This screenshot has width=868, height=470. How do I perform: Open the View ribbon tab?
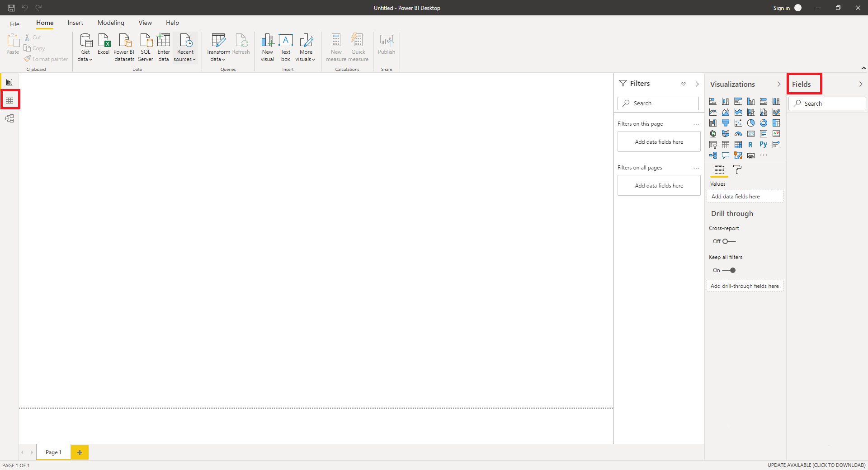(145, 23)
